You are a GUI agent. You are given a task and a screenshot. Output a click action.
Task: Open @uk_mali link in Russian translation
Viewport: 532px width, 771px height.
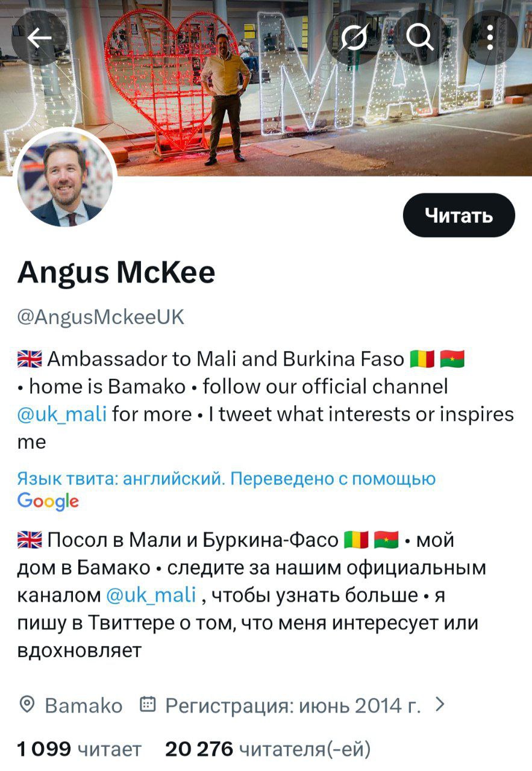pos(151,595)
